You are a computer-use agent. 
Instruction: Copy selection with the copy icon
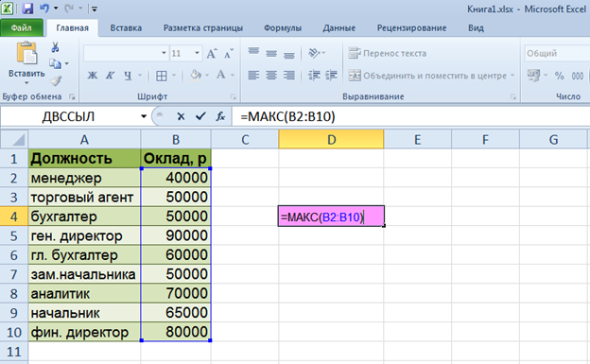[x=55, y=64]
